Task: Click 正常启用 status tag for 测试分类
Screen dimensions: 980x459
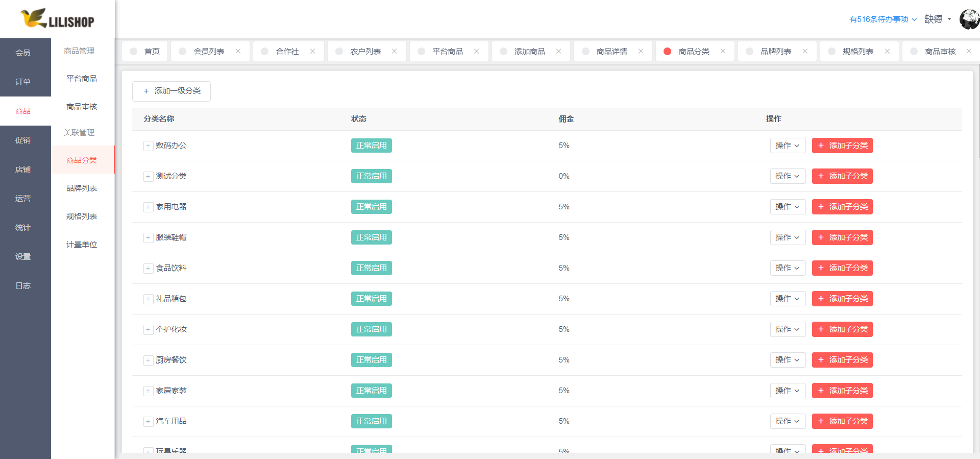Action: pos(372,176)
